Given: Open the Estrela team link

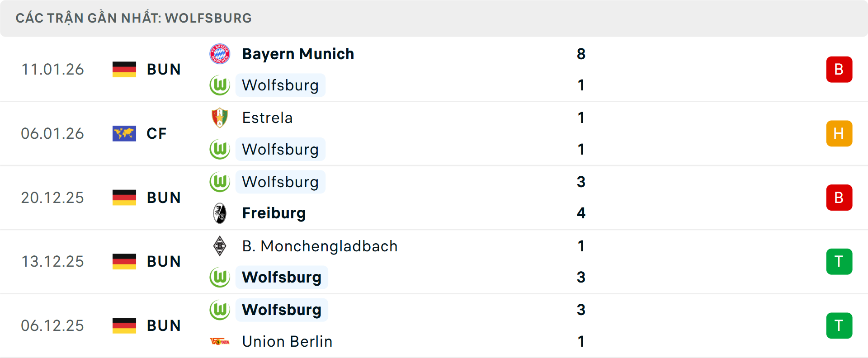Looking at the screenshot, I should tap(267, 118).
